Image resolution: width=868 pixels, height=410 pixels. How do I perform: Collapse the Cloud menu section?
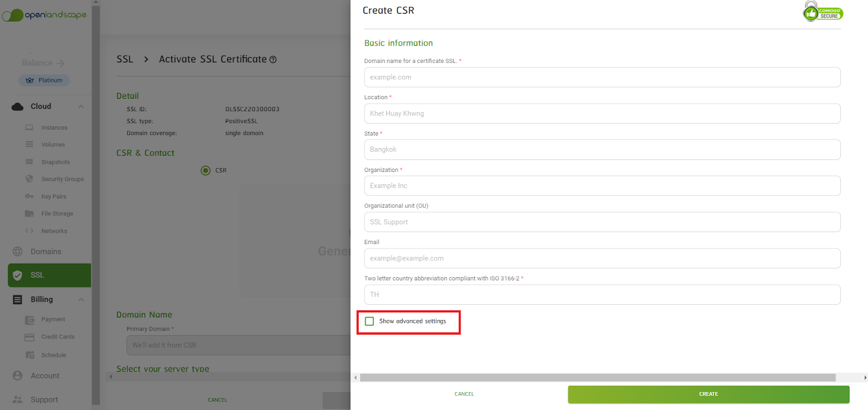81,106
